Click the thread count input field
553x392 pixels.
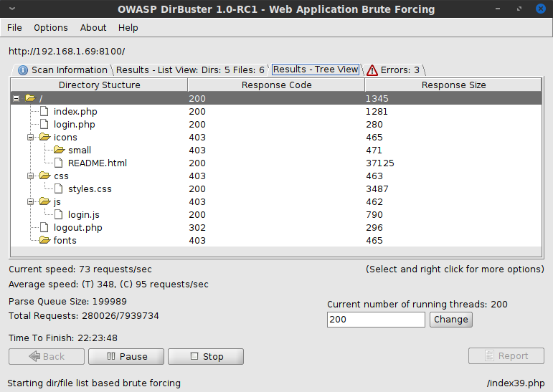tap(376, 320)
